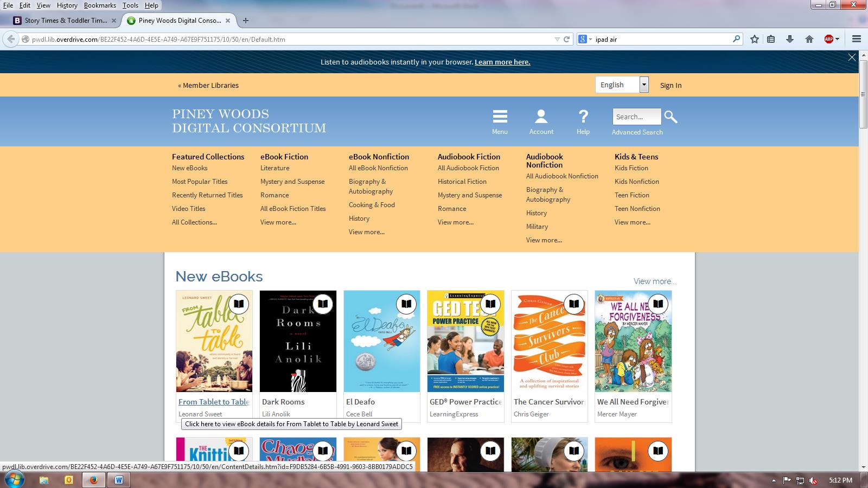Open the Bookmarks menu
The width and height of the screenshot is (868, 488).
tap(100, 5)
